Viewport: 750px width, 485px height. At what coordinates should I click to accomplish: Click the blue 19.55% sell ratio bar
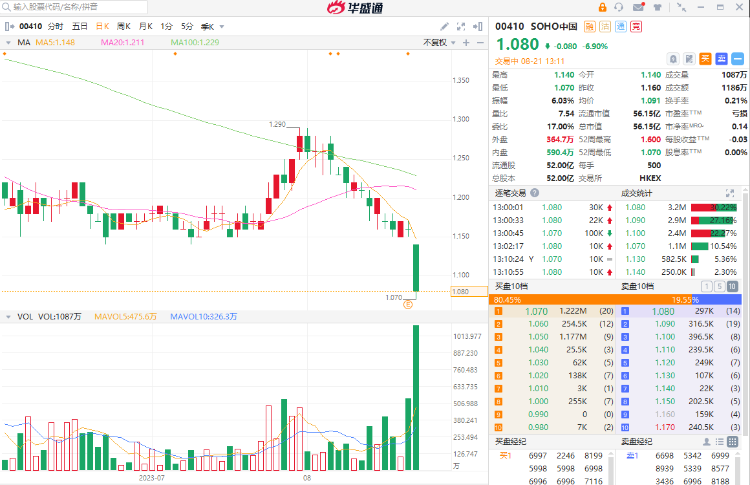pyautogui.click(x=717, y=300)
